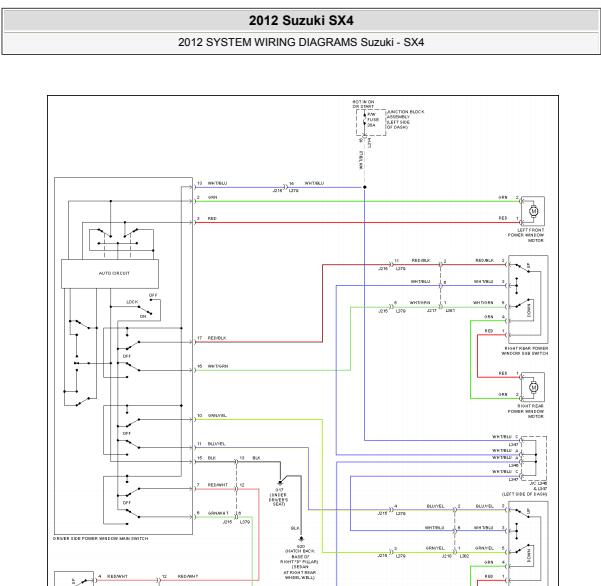Viewport: 601px width, 586px height.
Task: Click the "JUNCTION BLOCK ASSEMBLY" label
Action: (405, 114)
